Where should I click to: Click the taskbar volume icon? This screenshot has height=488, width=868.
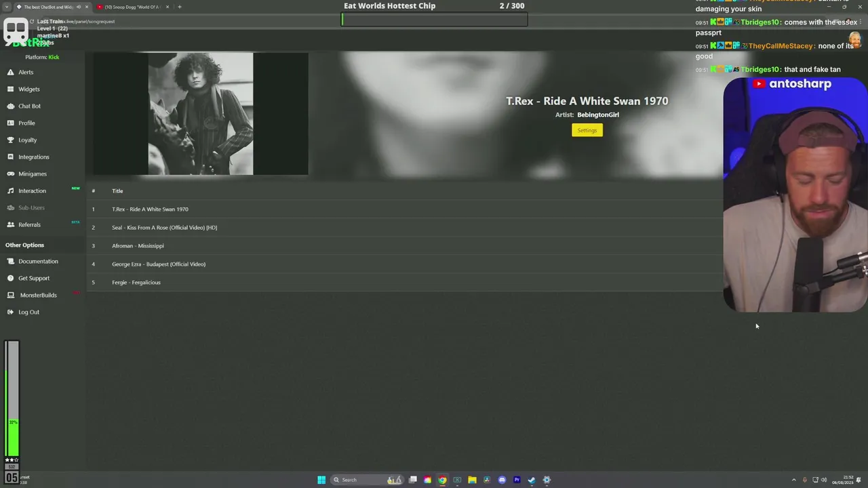coord(824,480)
